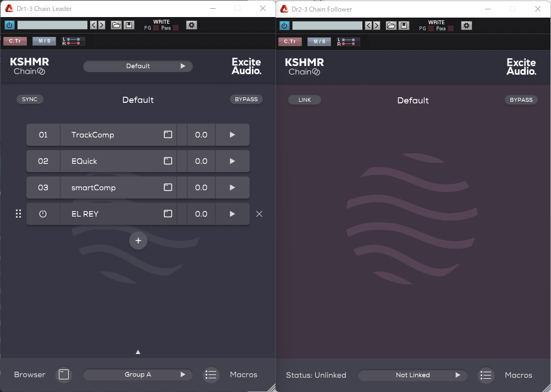Click EL REY drag handle dots
Viewport: 551px width, 392px height.
tap(18, 213)
